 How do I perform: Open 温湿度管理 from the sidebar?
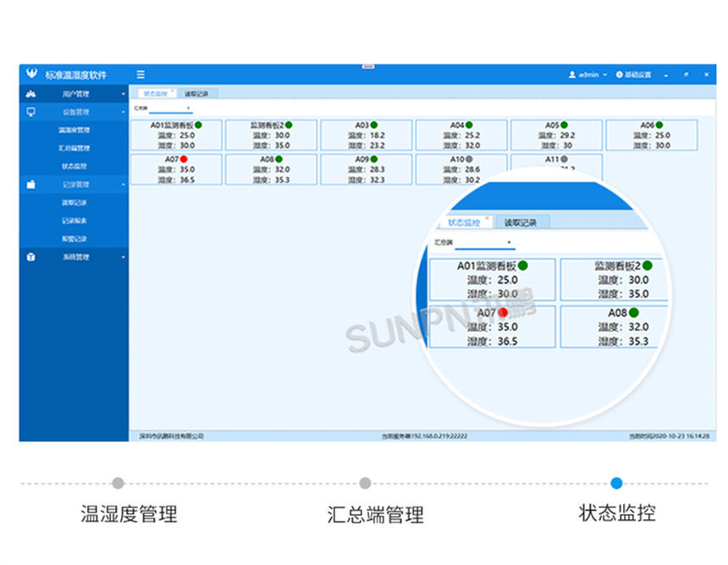74,129
